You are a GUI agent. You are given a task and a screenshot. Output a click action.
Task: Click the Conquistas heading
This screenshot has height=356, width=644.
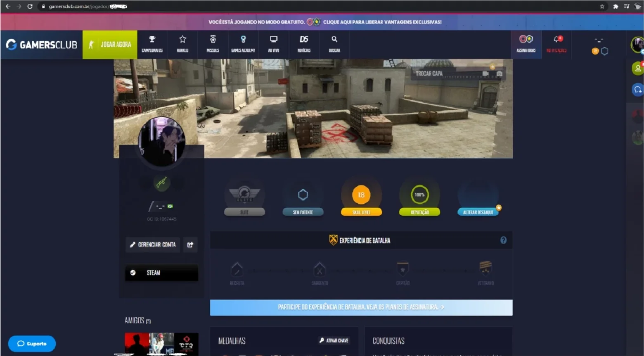point(388,341)
